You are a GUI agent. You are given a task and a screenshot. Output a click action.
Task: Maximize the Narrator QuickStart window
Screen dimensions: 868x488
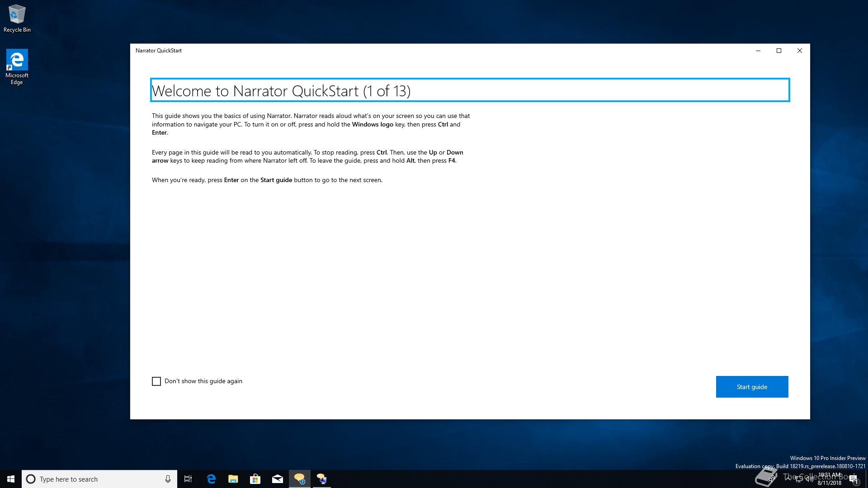779,51
